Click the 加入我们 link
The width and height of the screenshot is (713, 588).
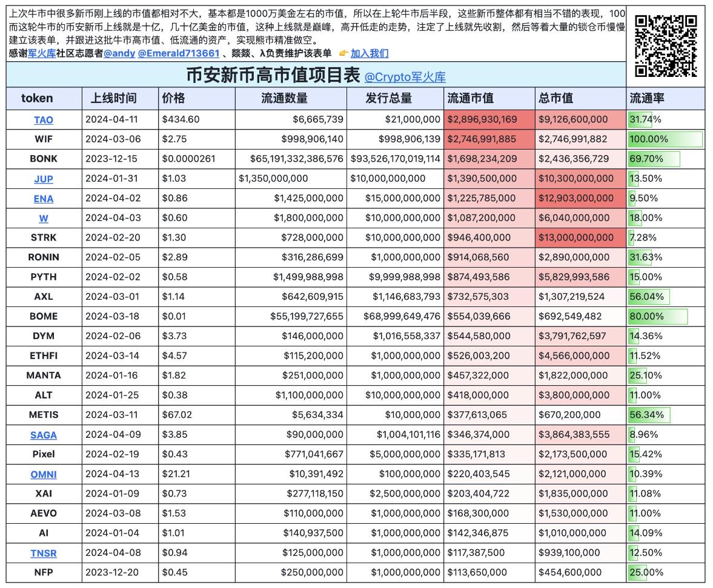[370, 53]
